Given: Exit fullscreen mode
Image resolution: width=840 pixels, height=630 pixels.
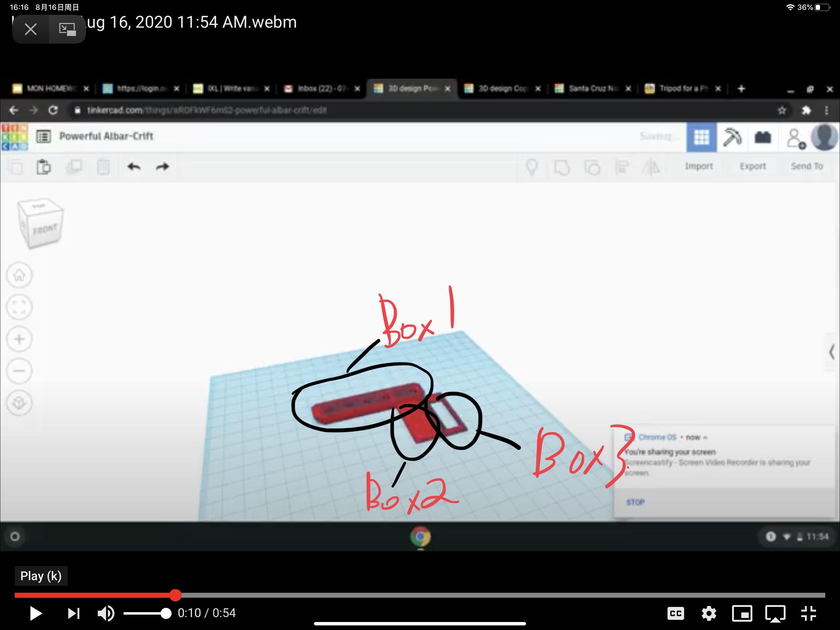Looking at the screenshot, I should click(808, 613).
